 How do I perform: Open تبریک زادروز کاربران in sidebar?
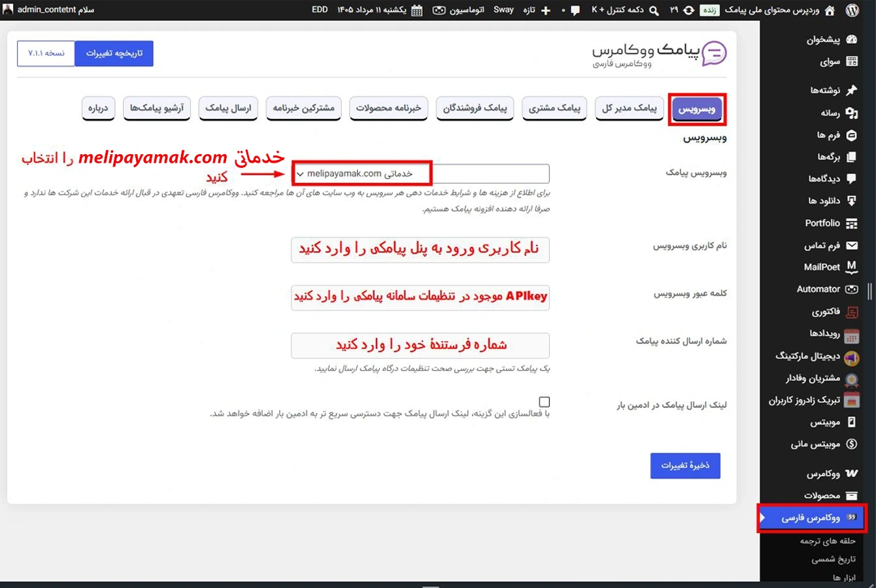click(x=804, y=400)
